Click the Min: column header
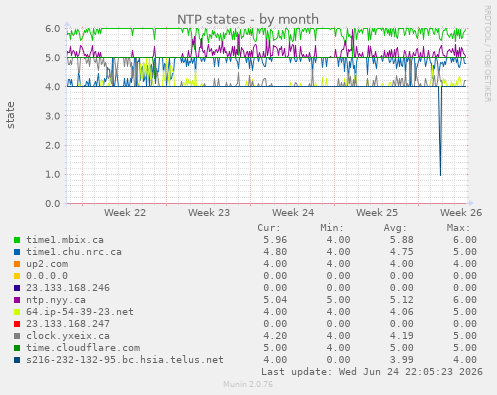The image size is (497, 395). pyautogui.click(x=332, y=228)
